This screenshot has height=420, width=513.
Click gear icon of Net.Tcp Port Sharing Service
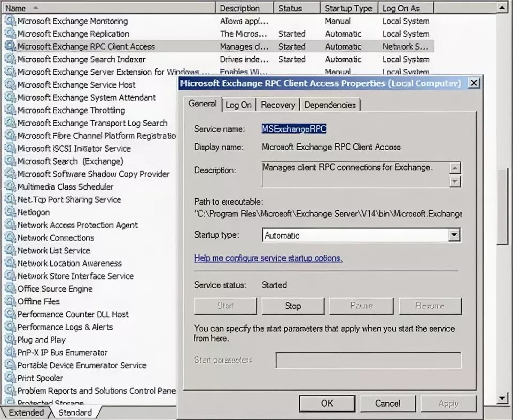coord(10,200)
